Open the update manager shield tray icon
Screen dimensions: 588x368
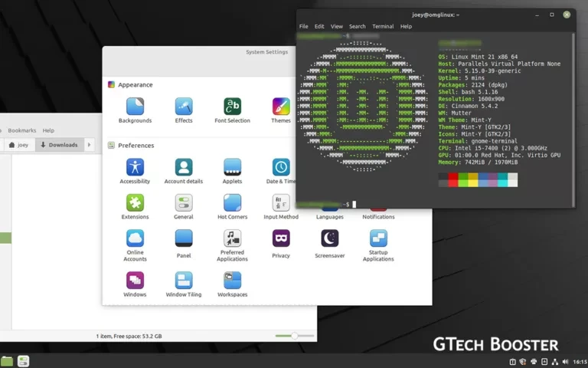(523, 362)
